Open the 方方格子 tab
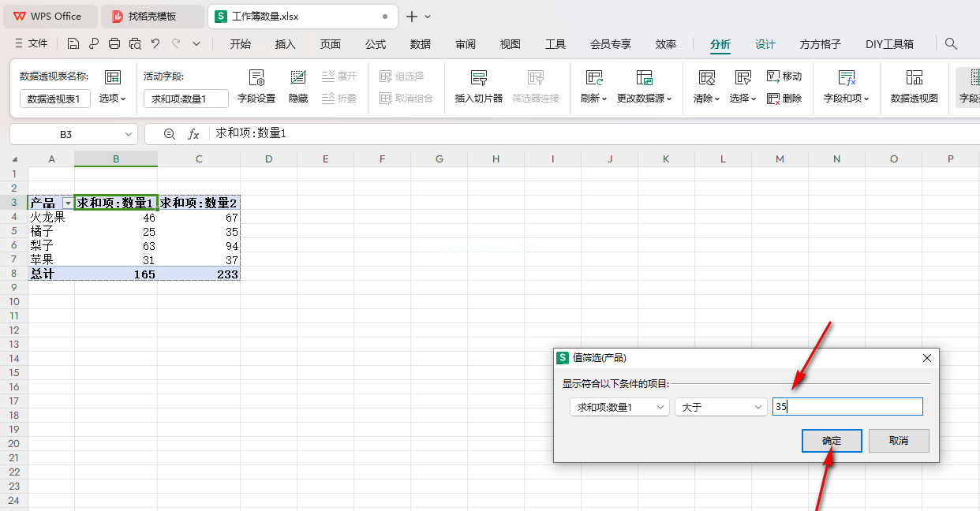This screenshot has width=980, height=511. click(x=821, y=44)
